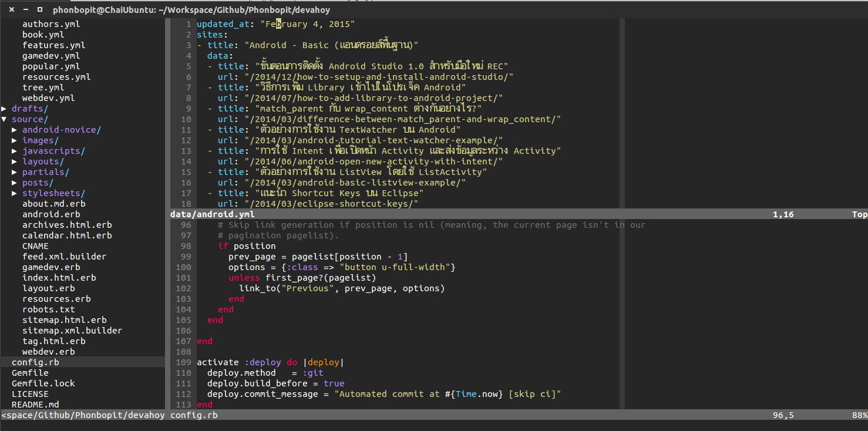
Task: Expand the drafts/ folder arrow
Action: 5,109
